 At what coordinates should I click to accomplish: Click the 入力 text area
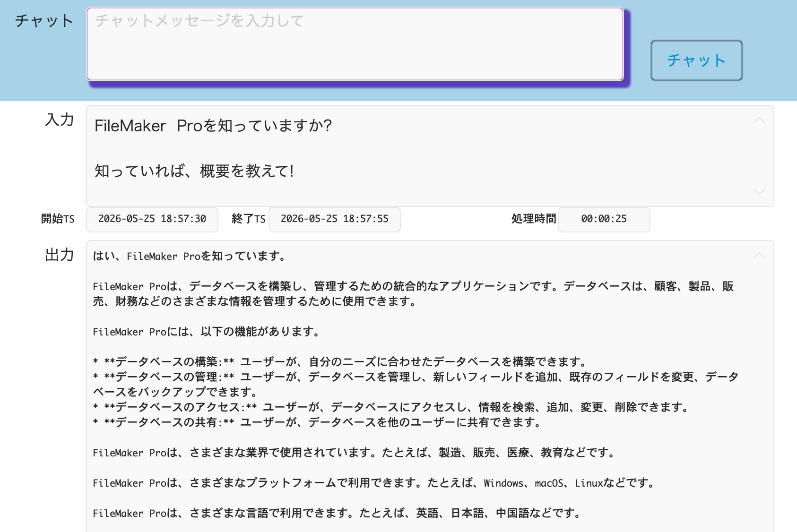[x=430, y=156]
